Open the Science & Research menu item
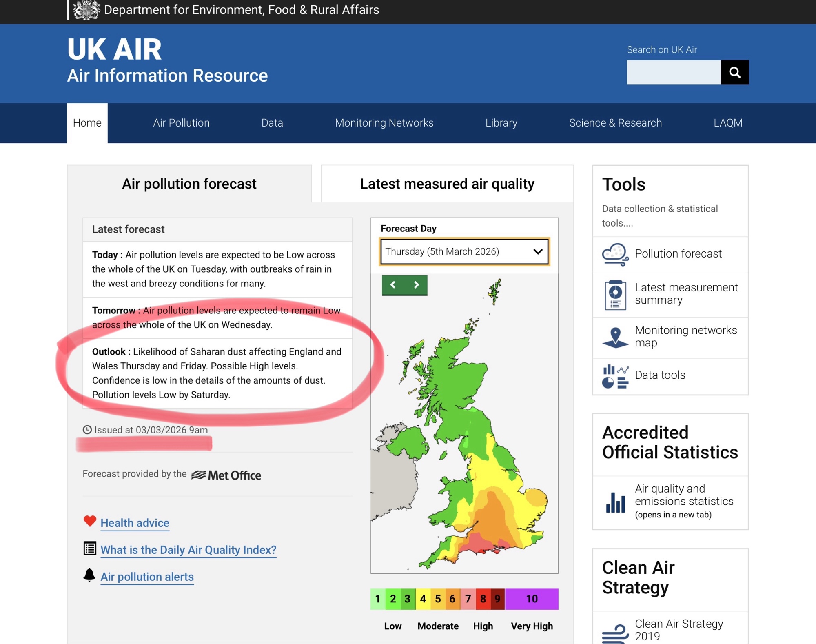The image size is (816, 644). (615, 123)
